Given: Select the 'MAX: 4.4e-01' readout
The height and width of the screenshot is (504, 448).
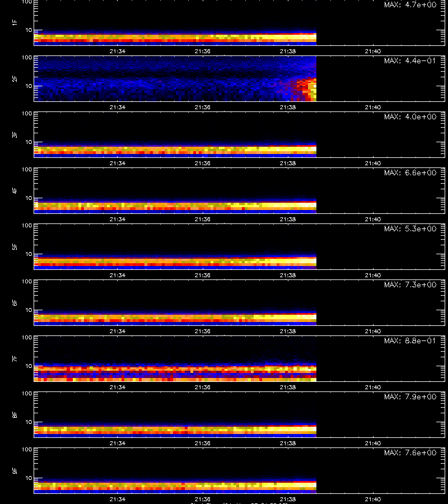Looking at the screenshot, I should click(410, 60).
